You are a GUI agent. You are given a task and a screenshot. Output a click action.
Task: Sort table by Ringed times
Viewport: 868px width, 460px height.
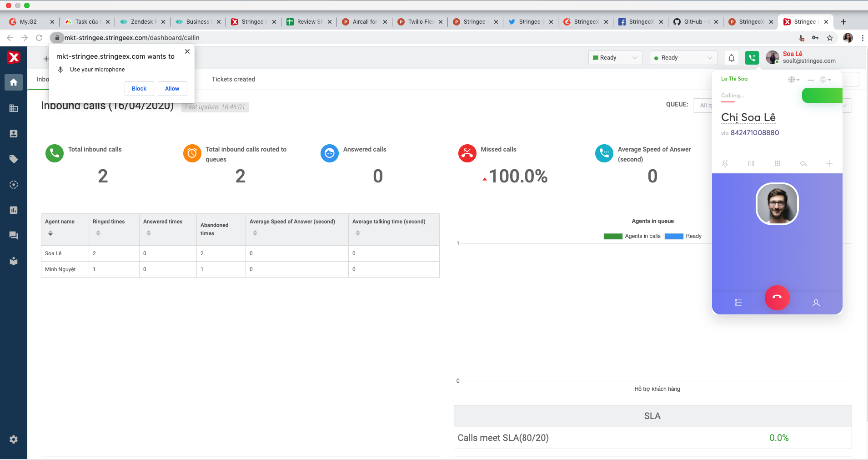98,233
